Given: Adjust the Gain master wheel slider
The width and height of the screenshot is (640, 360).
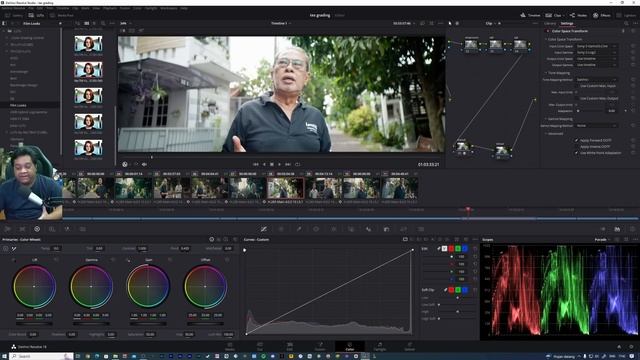Looking at the screenshot, I should click(x=148, y=324).
